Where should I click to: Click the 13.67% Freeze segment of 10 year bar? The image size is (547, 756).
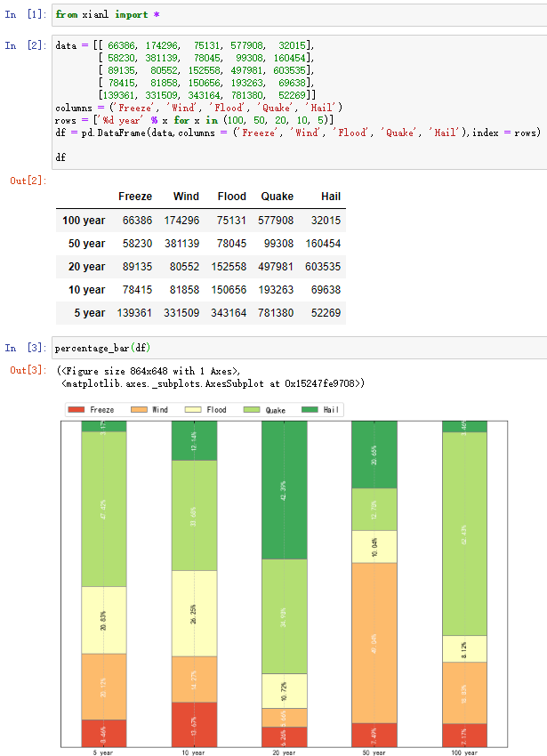click(195, 725)
